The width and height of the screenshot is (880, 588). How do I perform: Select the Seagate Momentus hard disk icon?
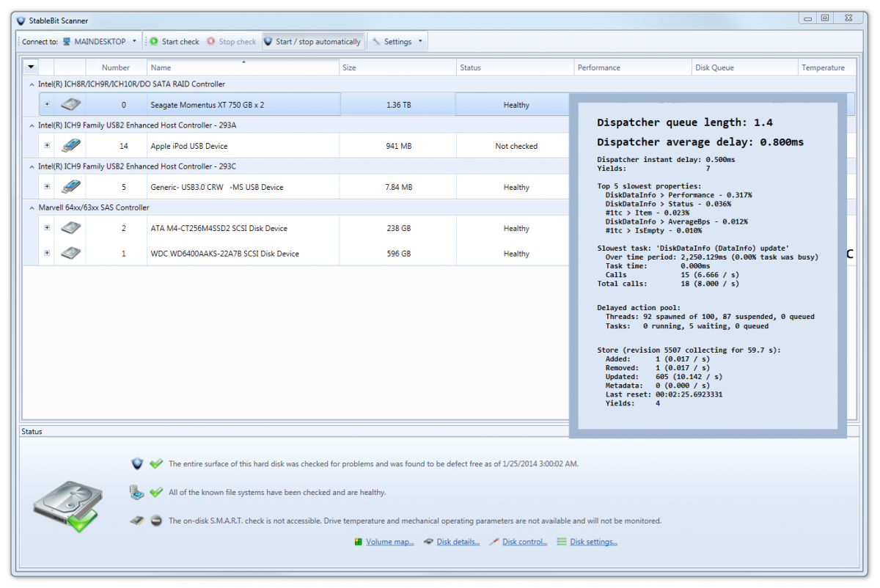[x=71, y=105]
